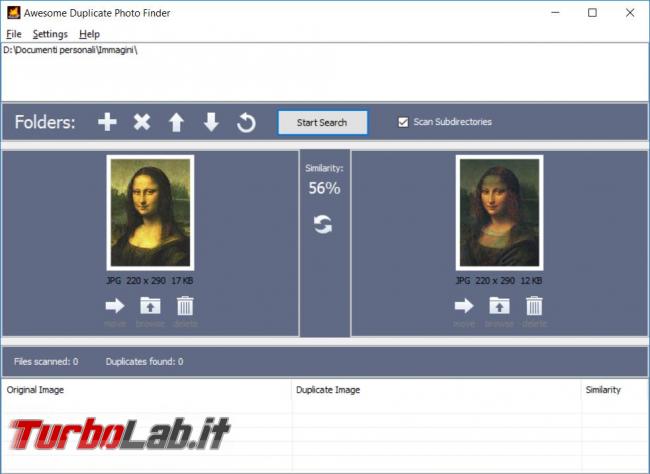Click the Duplicates found: 0 status text
650x474 pixels.
(144, 362)
